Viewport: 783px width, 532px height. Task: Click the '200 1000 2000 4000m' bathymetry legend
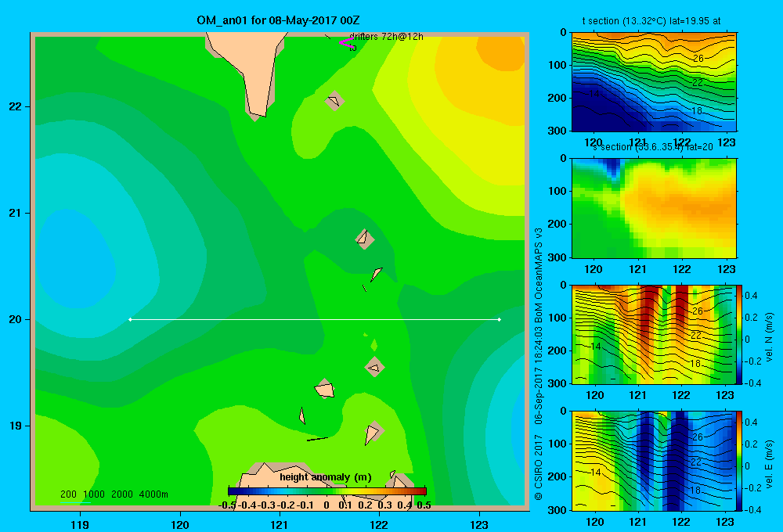tap(114, 494)
